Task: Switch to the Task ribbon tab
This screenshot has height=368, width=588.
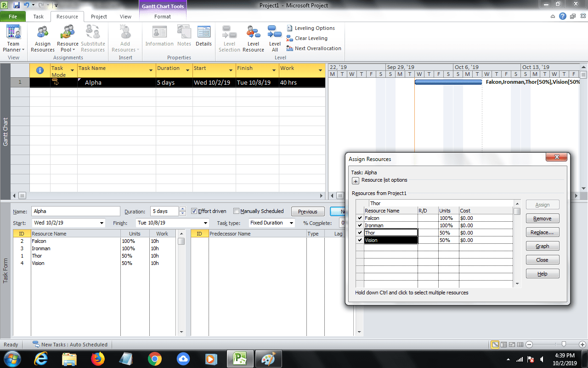Action: click(39, 17)
